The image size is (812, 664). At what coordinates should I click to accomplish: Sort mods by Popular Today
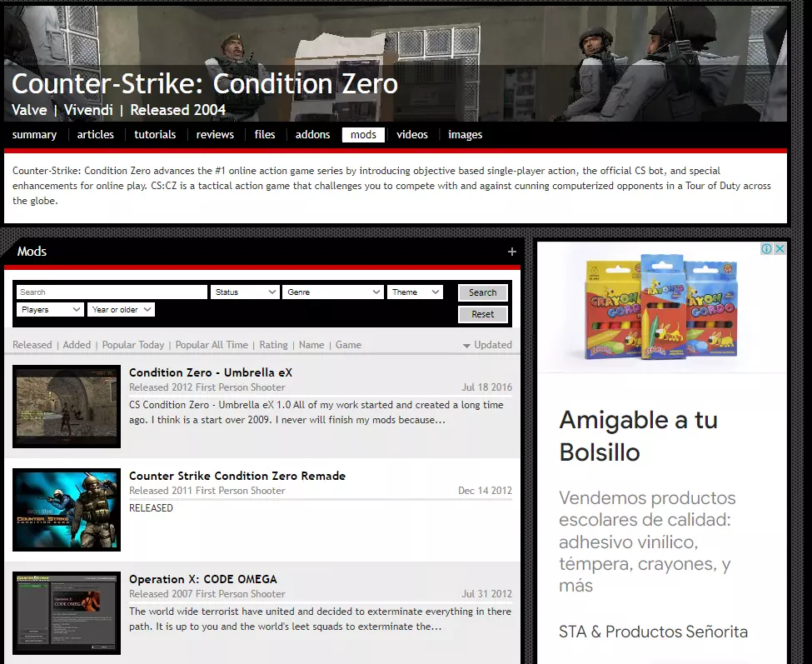(x=133, y=345)
